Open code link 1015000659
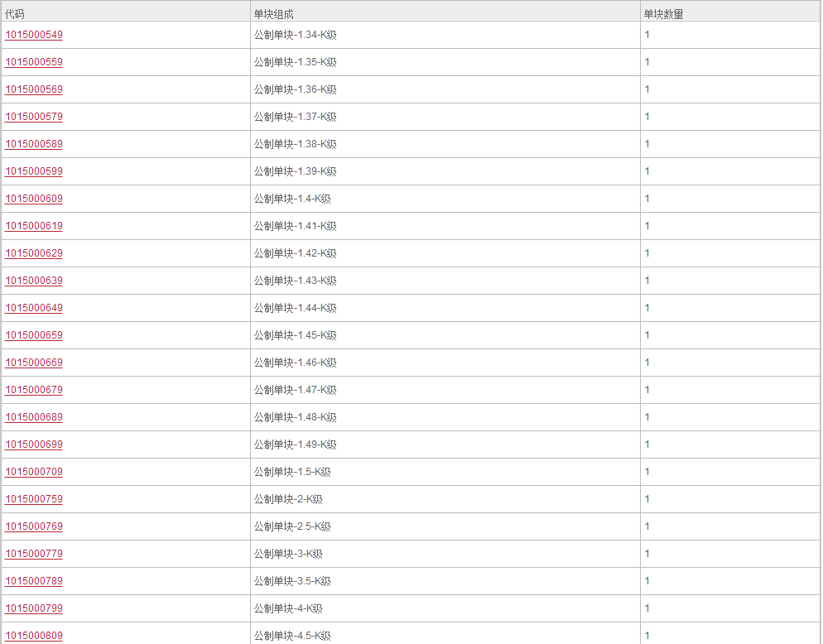Image resolution: width=823 pixels, height=644 pixels. pyautogui.click(x=34, y=335)
